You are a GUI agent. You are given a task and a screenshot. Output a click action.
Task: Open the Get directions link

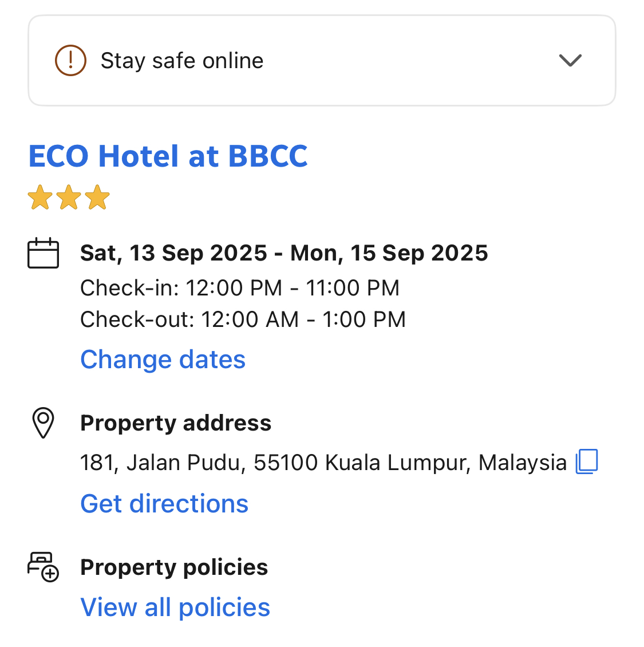(164, 504)
